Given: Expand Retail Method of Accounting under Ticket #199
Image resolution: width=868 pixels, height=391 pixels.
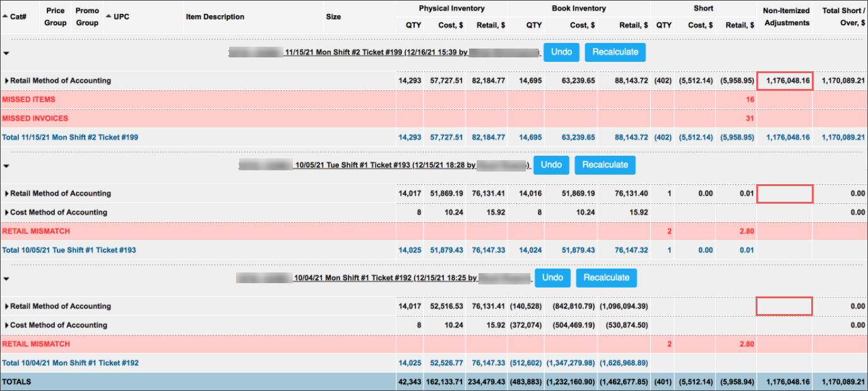Looking at the screenshot, I should pyautogui.click(x=8, y=81).
